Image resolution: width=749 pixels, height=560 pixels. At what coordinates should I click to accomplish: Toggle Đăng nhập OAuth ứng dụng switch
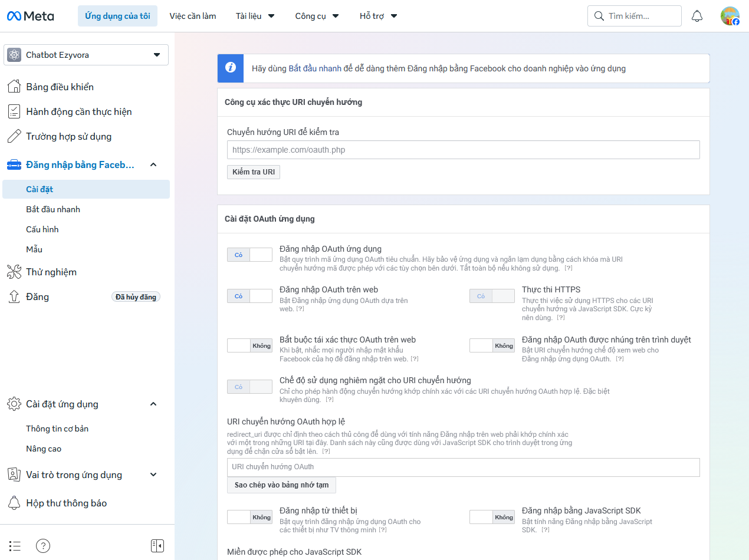[x=249, y=255]
